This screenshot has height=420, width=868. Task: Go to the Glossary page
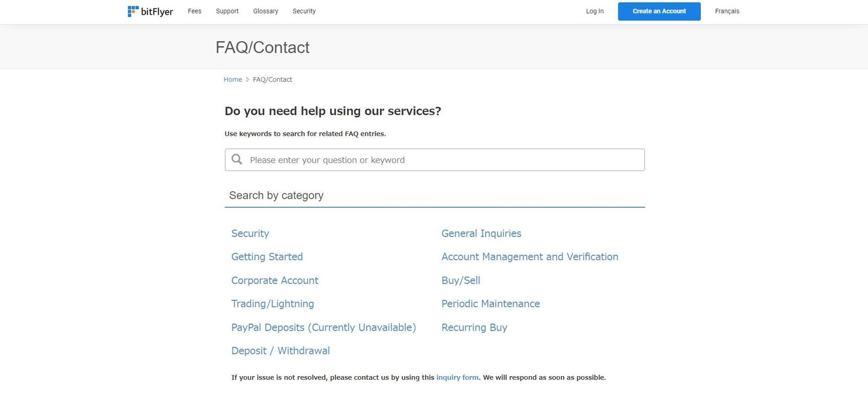click(x=265, y=11)
